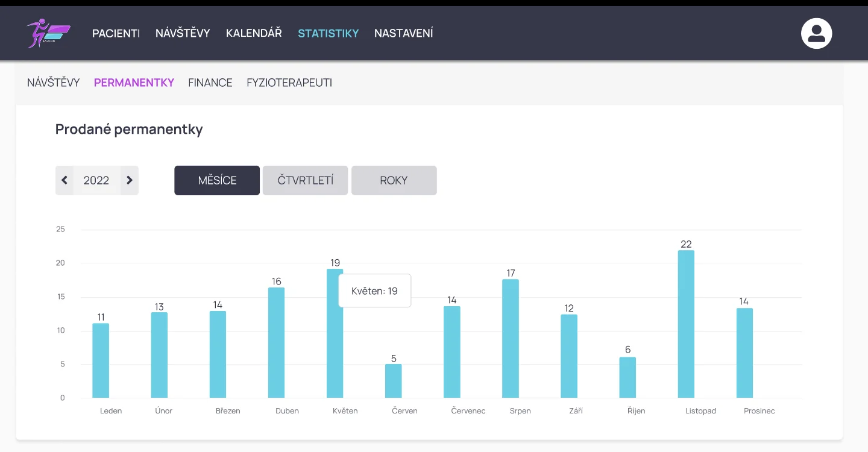Select the MĚSÍCE view toggle
This screenshot has height=452, width=868.
click(217, 180)
